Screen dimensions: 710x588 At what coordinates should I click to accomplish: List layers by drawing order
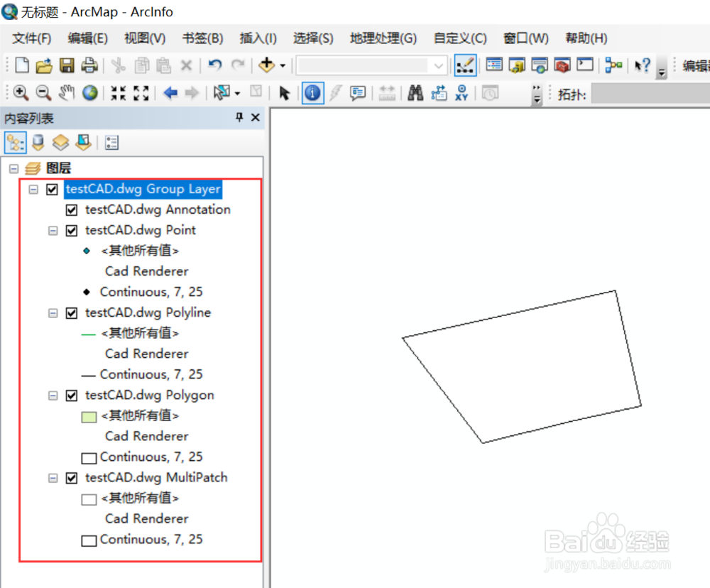(16, 143)
